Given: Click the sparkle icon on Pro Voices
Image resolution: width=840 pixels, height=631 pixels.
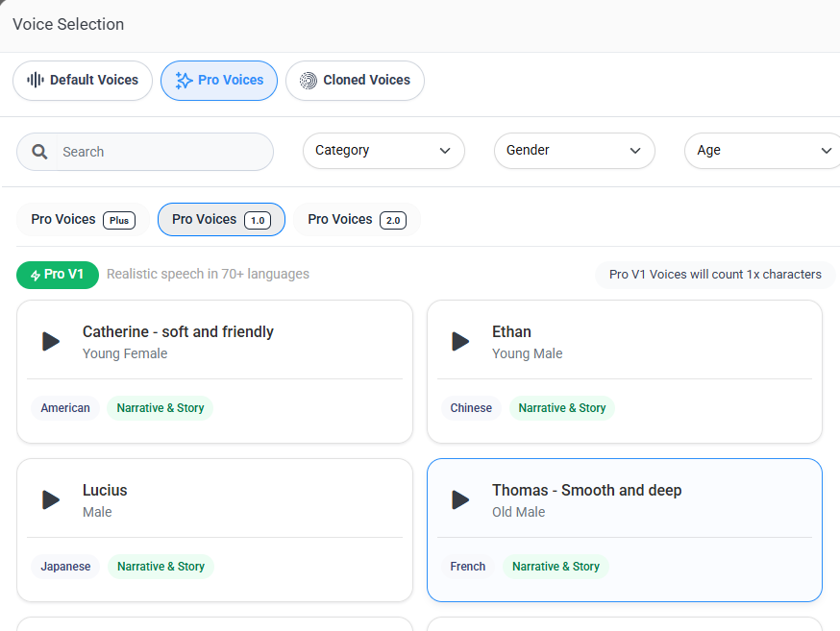Looking at the screenshot, I should point(184,81).
